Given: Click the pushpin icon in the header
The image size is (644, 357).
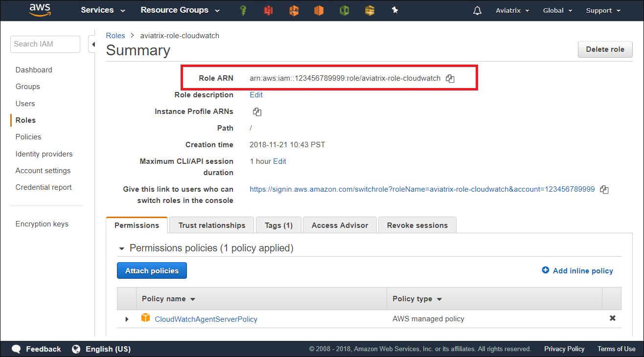Looking at the screenshot, I should point(395,10).
